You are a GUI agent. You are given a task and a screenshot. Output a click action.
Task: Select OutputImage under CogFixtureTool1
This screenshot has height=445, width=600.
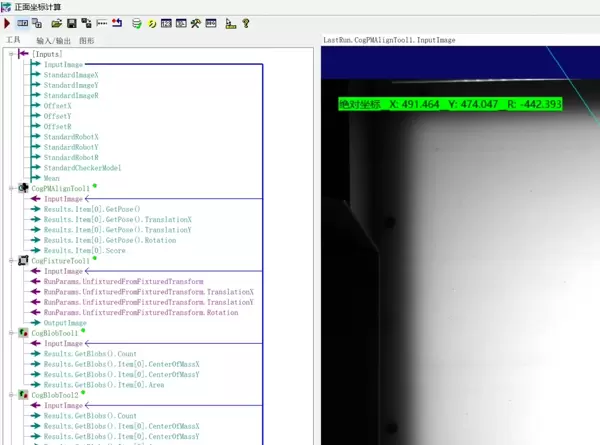tap(64, 323)
